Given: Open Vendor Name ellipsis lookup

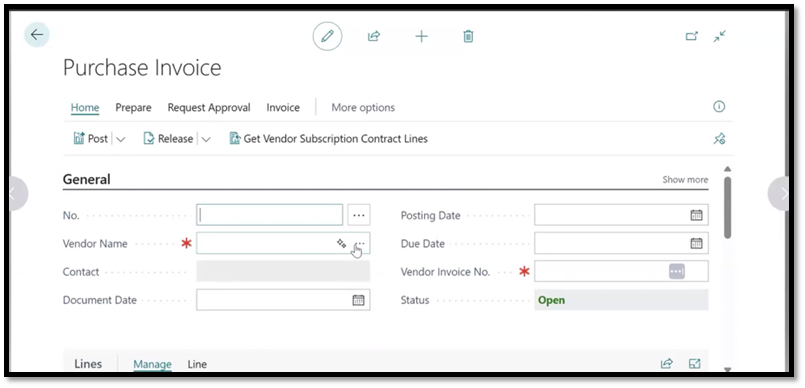Looking at the screenshot, I should point(360,243).
